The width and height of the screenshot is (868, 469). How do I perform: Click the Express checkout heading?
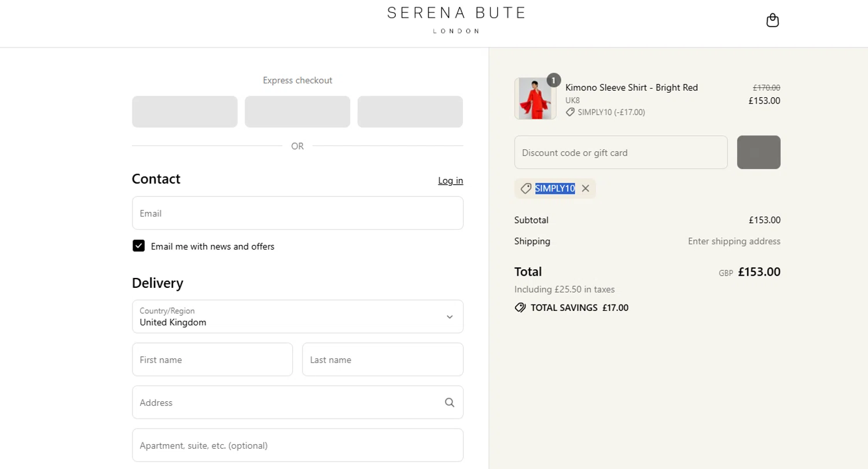point(297,80)
